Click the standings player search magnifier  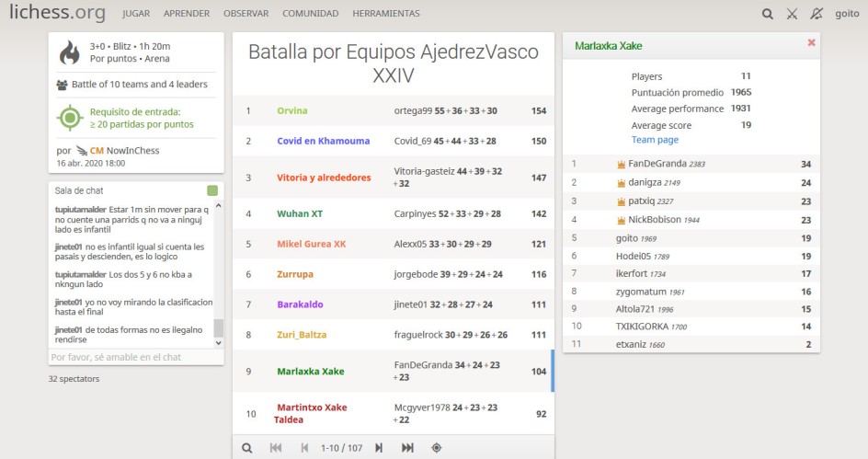[x=246, y=448]
